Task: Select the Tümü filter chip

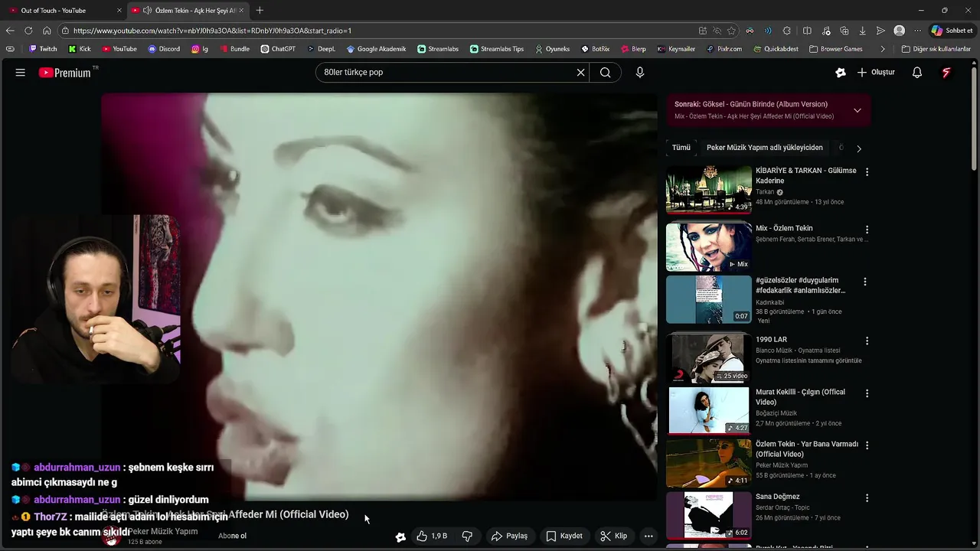Action: (x=681, y=148)
